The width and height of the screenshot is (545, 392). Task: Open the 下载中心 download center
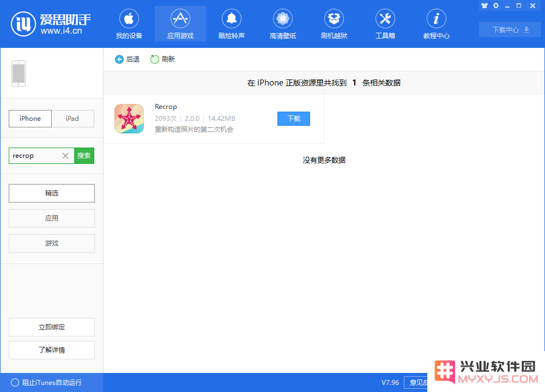point(510,29)
